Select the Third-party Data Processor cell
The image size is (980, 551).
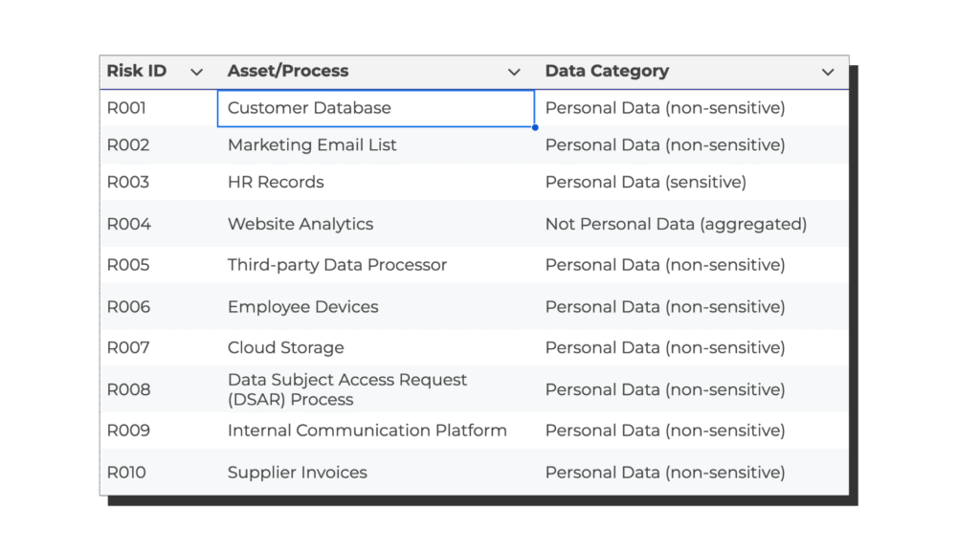pos(337,265)
